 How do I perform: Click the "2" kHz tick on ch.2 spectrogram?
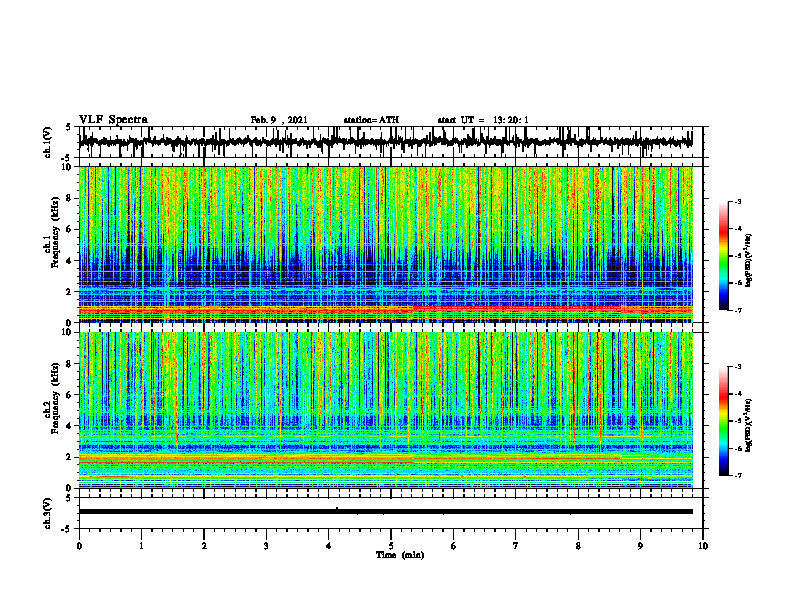(x=70, y=457)
